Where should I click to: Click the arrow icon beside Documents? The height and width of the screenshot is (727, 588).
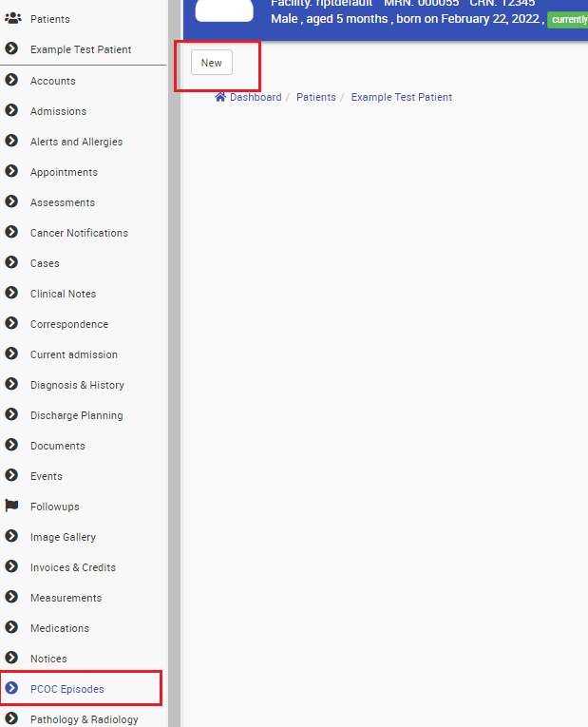pyautogui.click(x=11, y=445)
